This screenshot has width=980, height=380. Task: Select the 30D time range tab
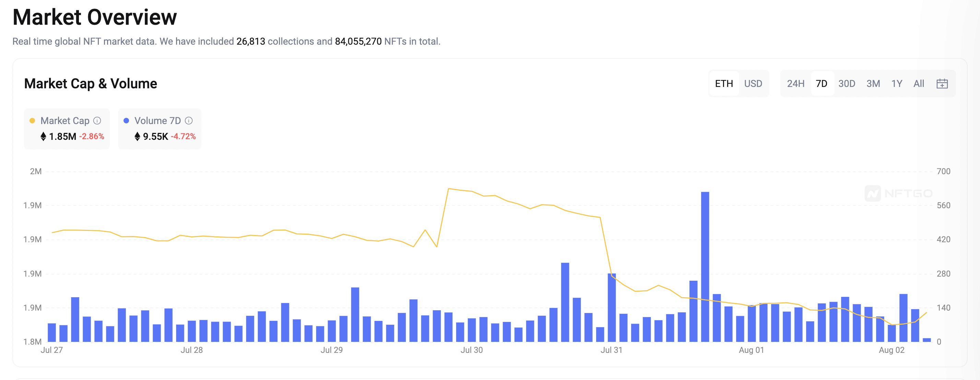tap(847, 83)
